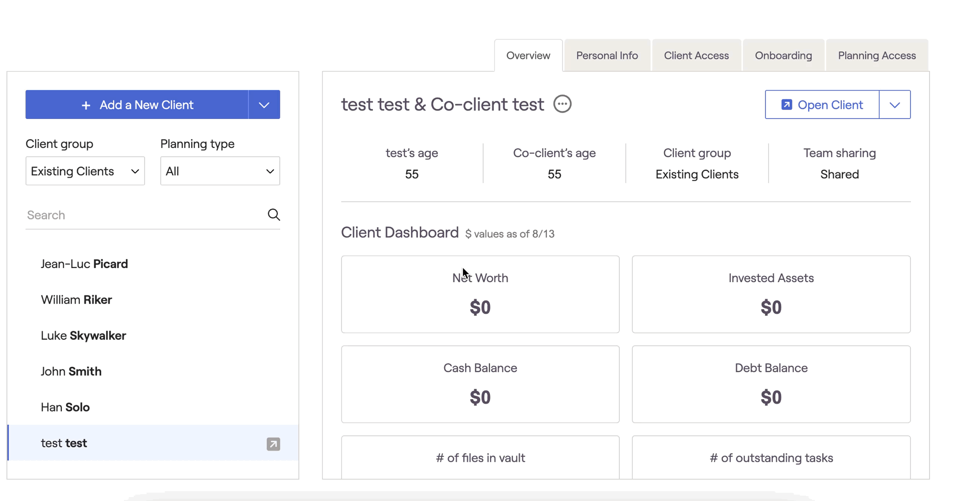Switch to the Onboarding tab
980x501 pixels.
click(784, 55)
